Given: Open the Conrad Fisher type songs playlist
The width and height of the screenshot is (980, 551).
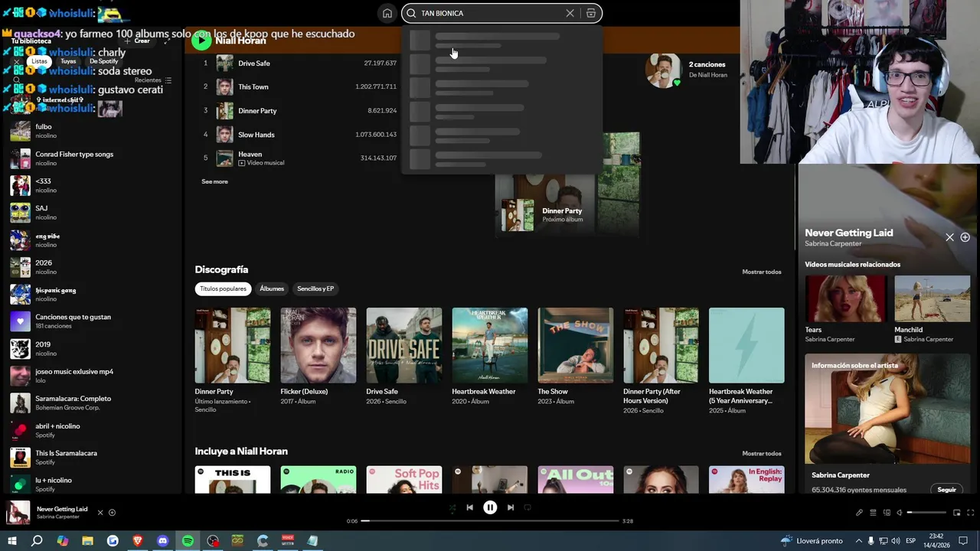Looking at the screenshot, I should click(x=92, y=158).
